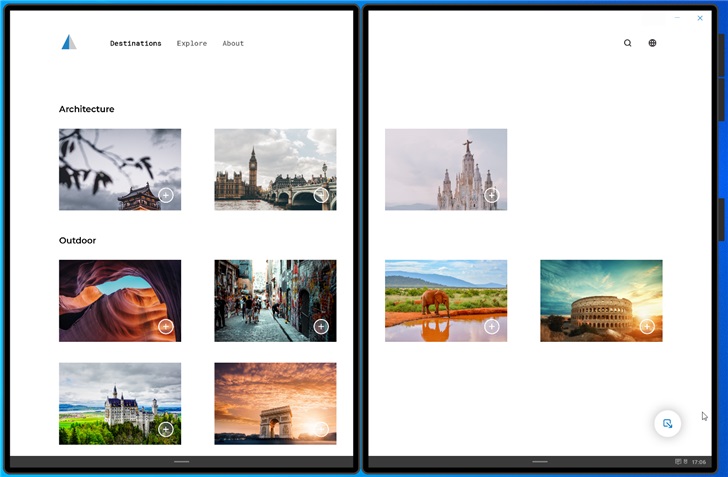This screenshot has height=477, width=728.
Task: Click the Architecture section heading
Action: click(87, 109)
